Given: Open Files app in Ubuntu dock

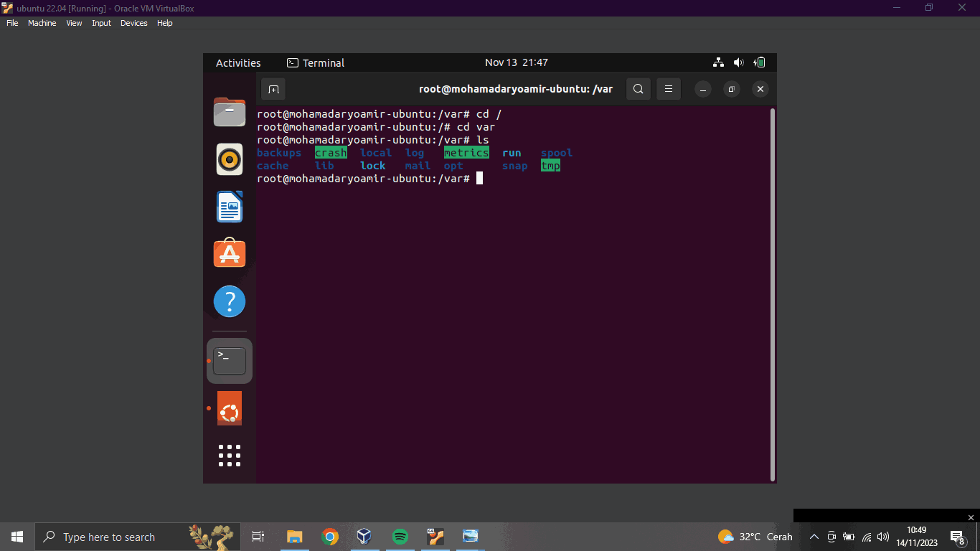Looking at the screenshot, I should point(230,112).
